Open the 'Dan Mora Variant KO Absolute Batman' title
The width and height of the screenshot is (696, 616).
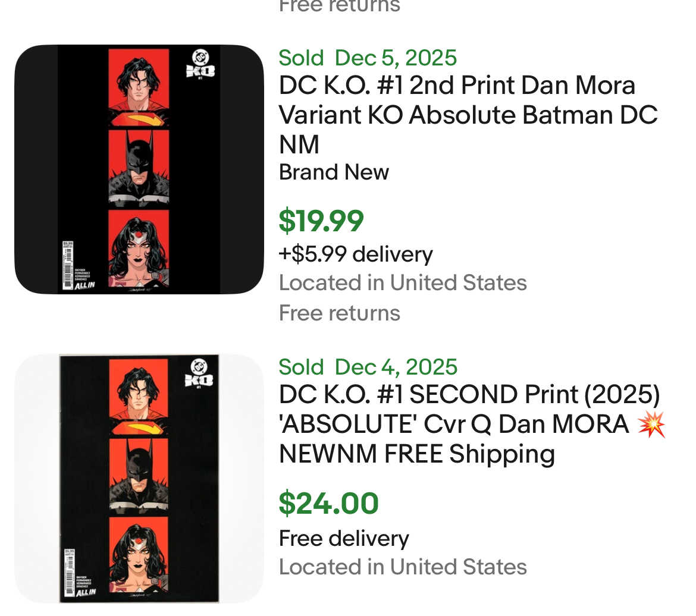(x=468, y=115)
